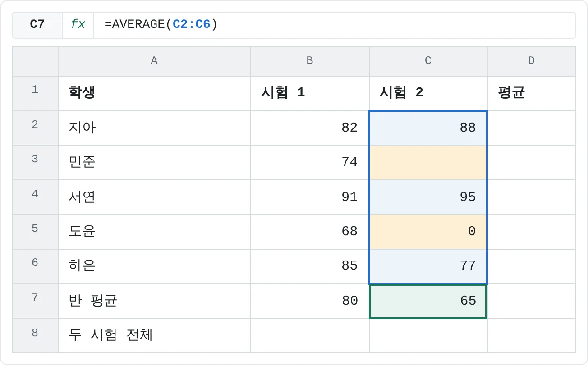Select column D header
Image resolution: width=588 pixels, height=366 pixels.
click(x=532, y=61)
